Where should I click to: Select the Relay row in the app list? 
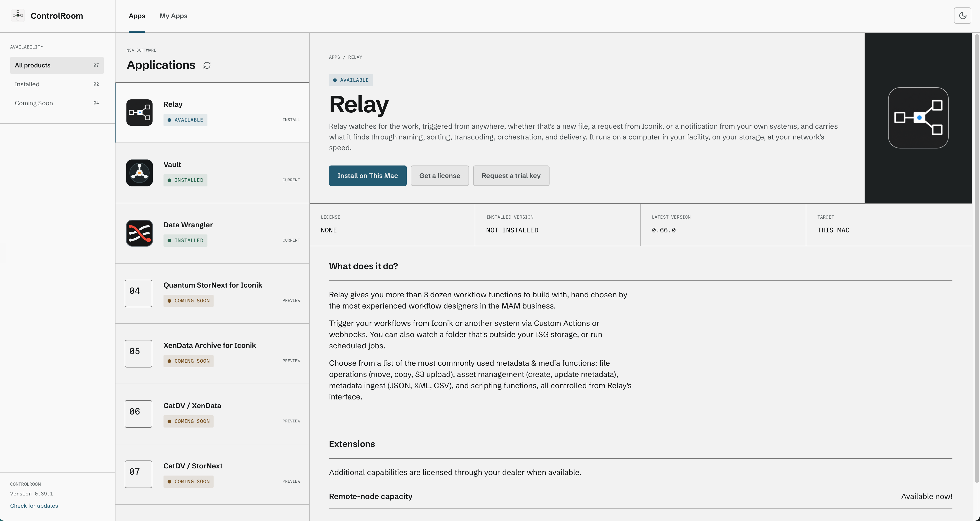[212, 113]
